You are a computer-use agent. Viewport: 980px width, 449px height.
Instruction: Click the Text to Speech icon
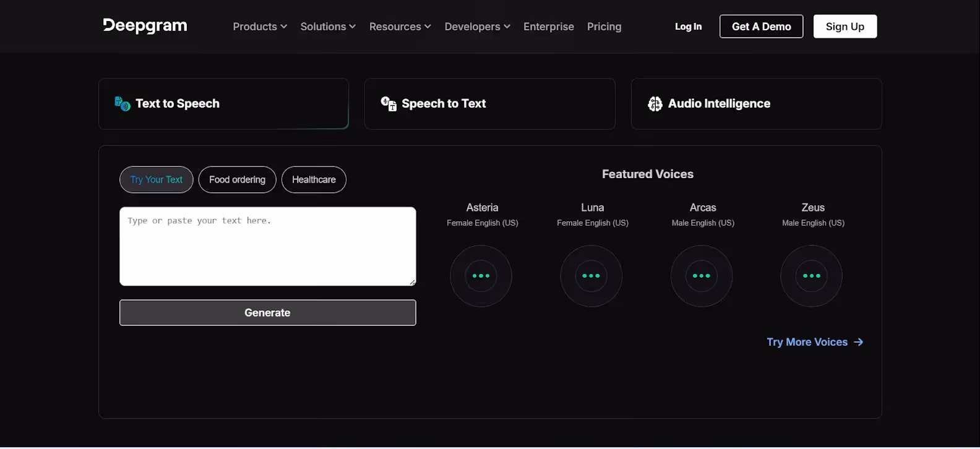[123, 104]
